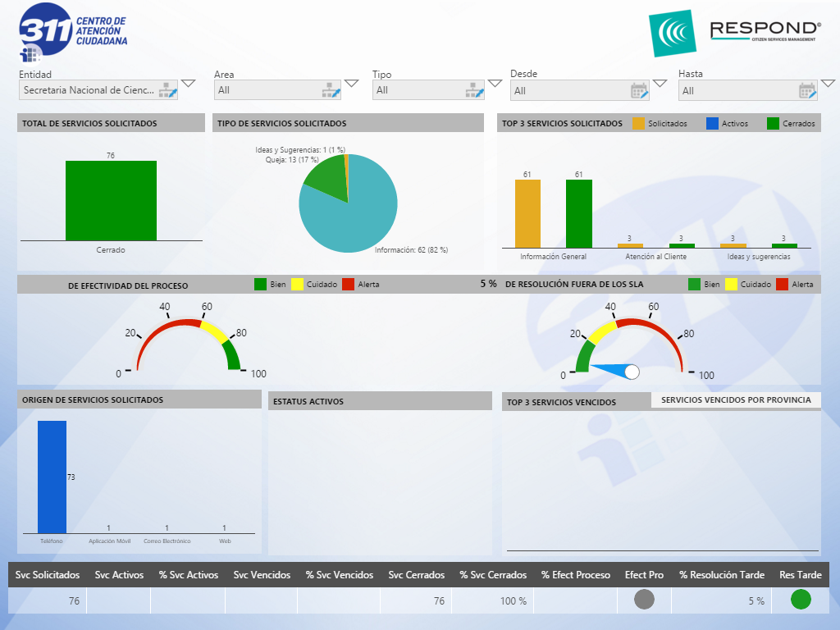Viewport: 840px width, 630px height.
Task: Click the Svc Solicitados column header
Action: [x=47, y=575]
